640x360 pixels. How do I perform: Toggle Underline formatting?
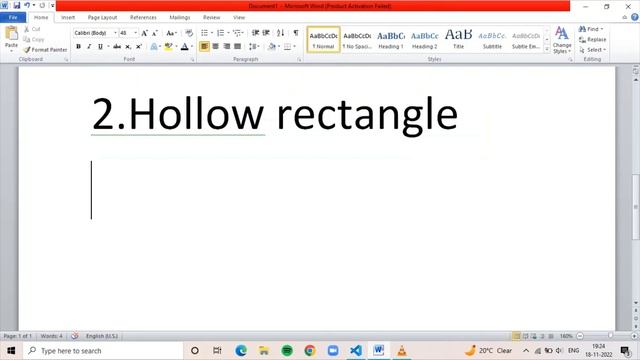pos(100,47)
